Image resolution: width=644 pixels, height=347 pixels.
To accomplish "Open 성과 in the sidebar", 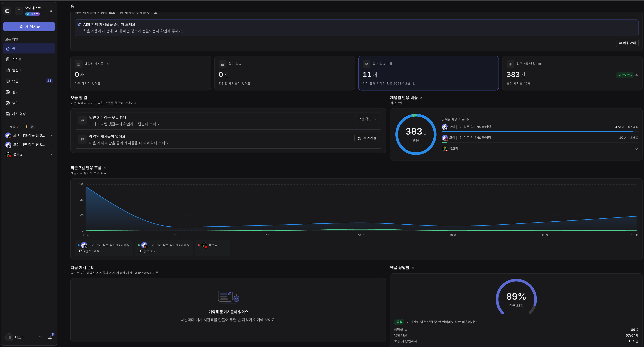I will click(x=29, y=92).
